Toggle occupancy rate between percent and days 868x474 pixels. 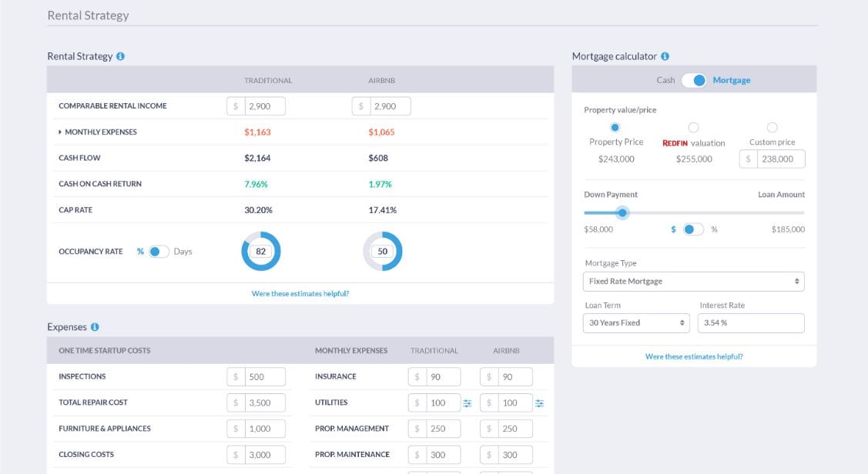point(159,252)
